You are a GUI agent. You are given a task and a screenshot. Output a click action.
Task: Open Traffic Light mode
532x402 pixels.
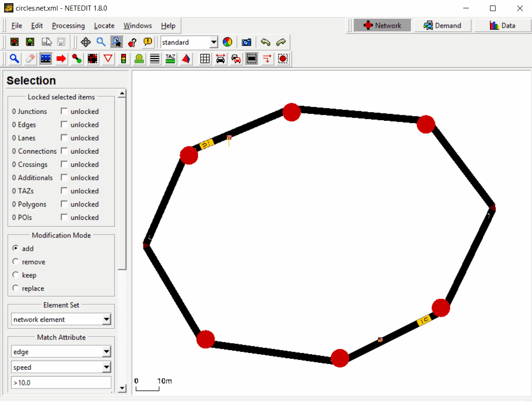tap(124, 59)
